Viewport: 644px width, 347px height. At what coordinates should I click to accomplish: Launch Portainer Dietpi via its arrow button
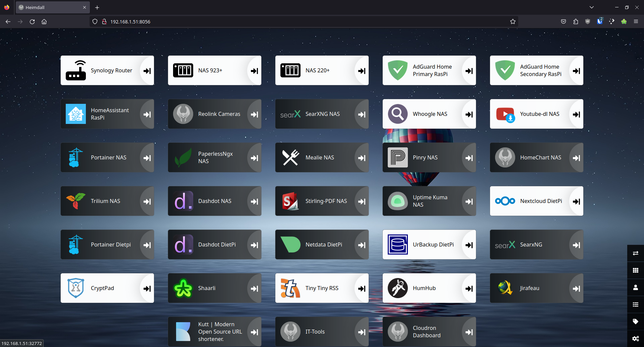[x=147, y=245]
